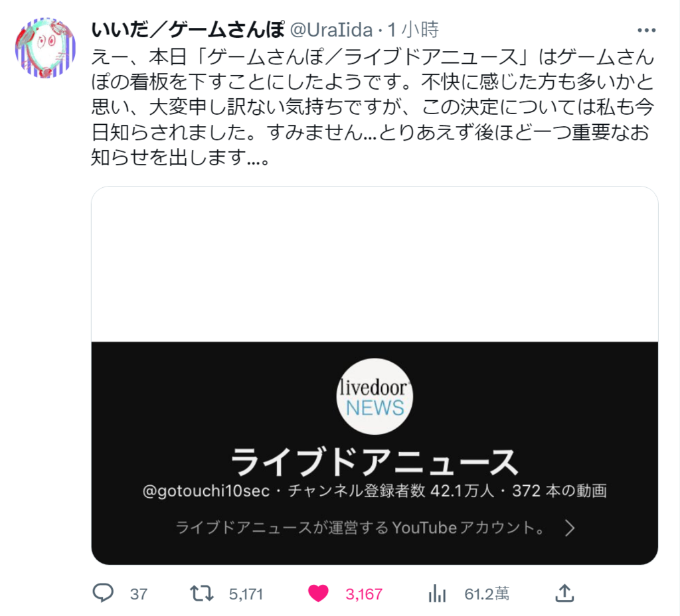Click the @gotouchi10sec channel info line

pyautogui.click(x=375, y=491)
